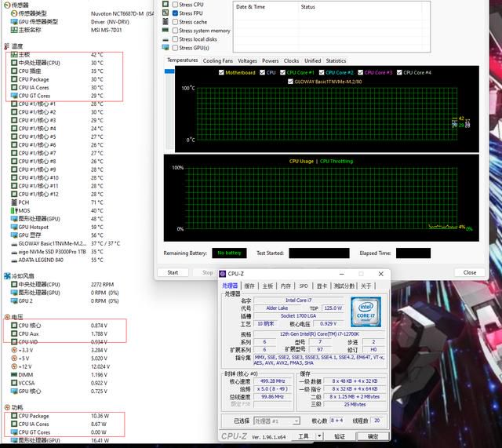
Task: Click the CPU-Z app icon in its title bar
Action: (x=223, y=274)
